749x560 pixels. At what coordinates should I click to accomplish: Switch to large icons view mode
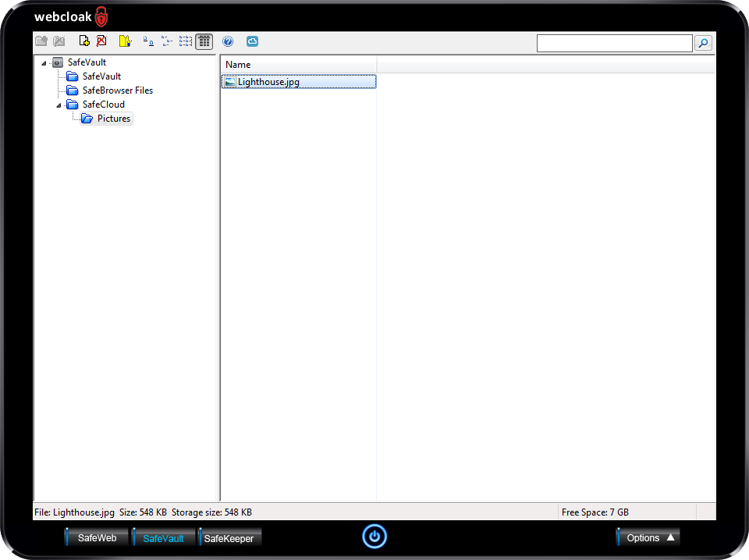pyautogui.click(x=148, y=41)
